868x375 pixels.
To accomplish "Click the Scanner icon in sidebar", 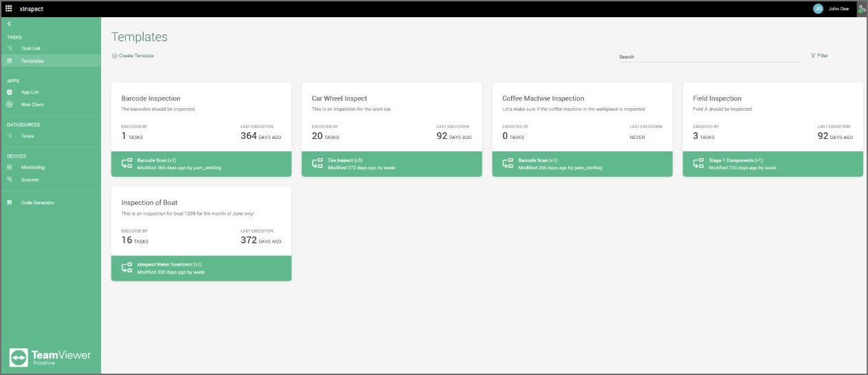I will (10, 180).
